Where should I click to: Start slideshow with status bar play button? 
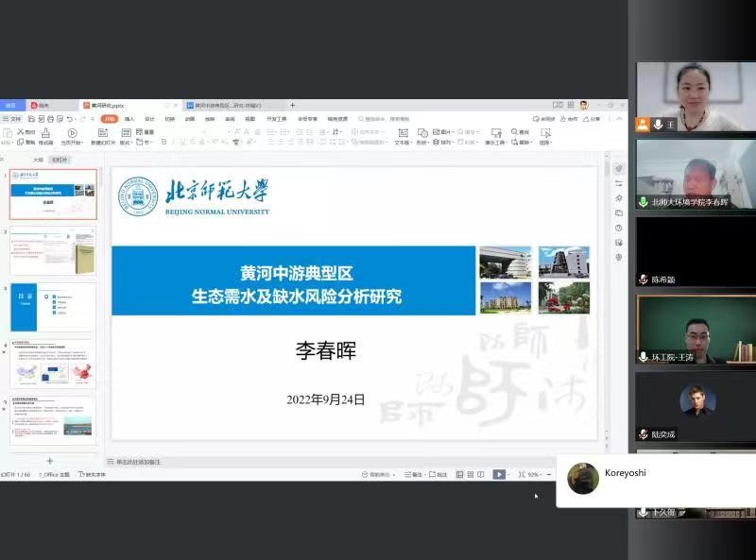pyautogui.click(x=498, y=474)
